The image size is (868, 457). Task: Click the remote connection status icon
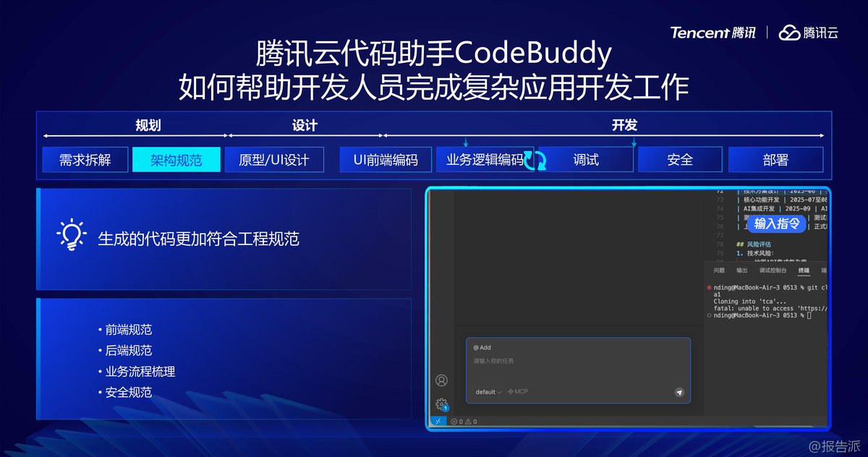click(x=438, y=422)
